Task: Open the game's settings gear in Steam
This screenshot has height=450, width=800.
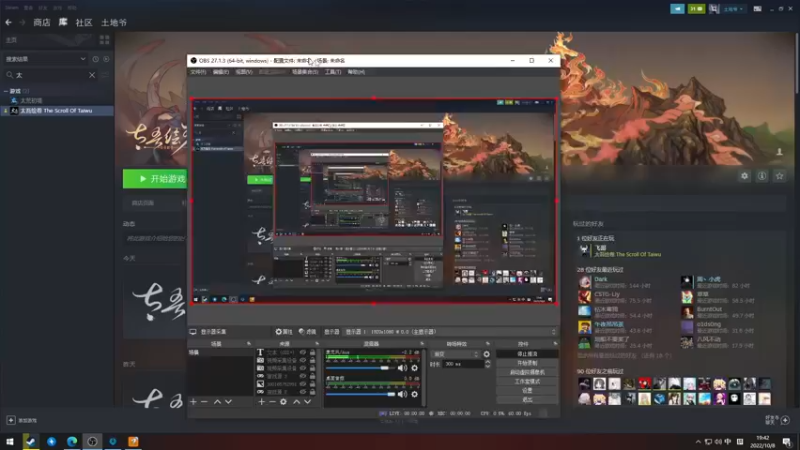Action: (x=744, y=176)
